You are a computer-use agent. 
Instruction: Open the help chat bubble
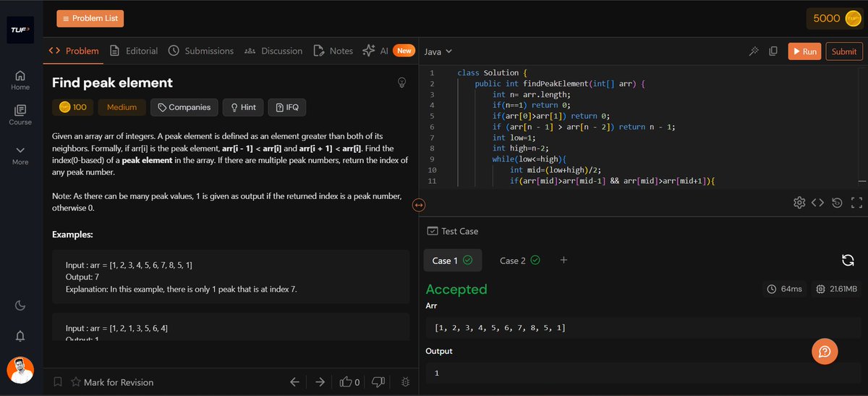coord(825,352)
